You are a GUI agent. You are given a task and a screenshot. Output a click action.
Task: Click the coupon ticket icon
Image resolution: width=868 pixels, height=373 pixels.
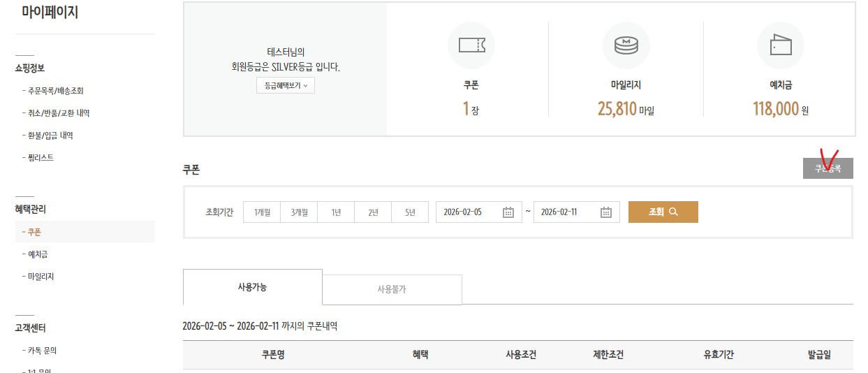[471, 45]
